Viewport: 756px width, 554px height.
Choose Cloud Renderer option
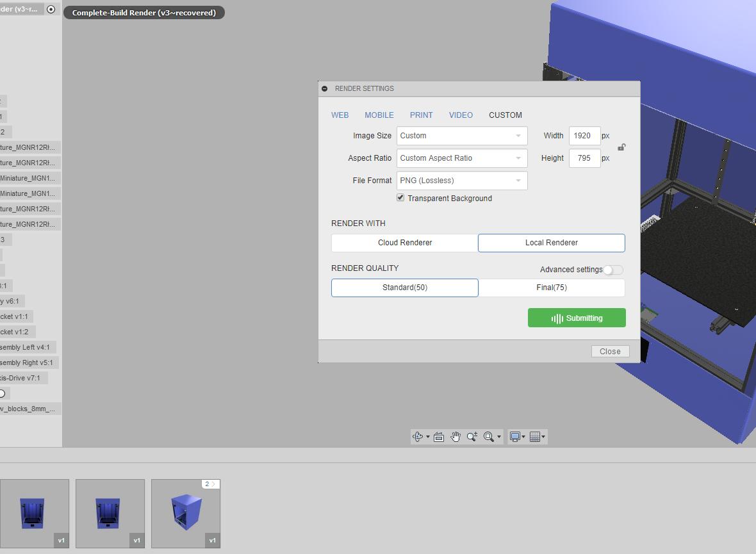click(x=404, y=243)
